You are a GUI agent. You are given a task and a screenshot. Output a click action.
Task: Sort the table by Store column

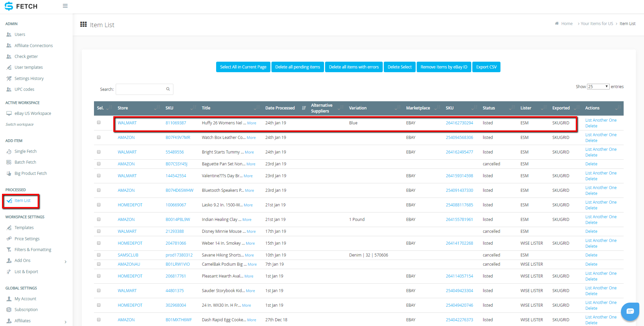[139, 108]
